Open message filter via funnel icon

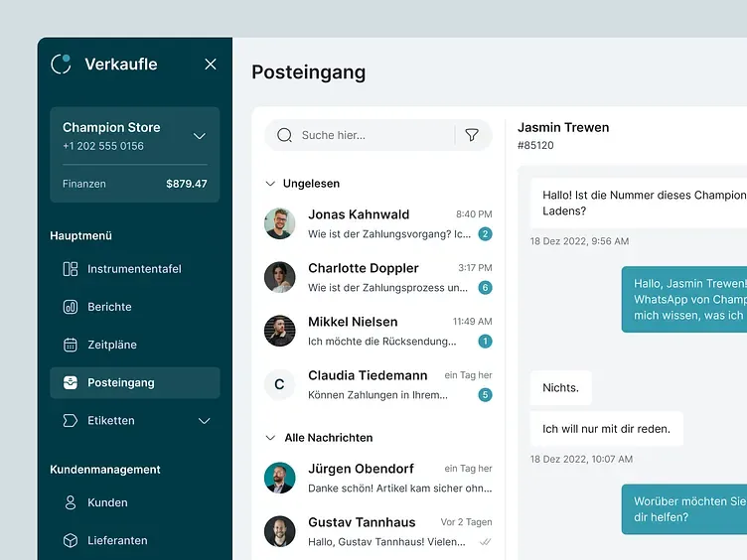pyautogui.click(x=472, y=135)
